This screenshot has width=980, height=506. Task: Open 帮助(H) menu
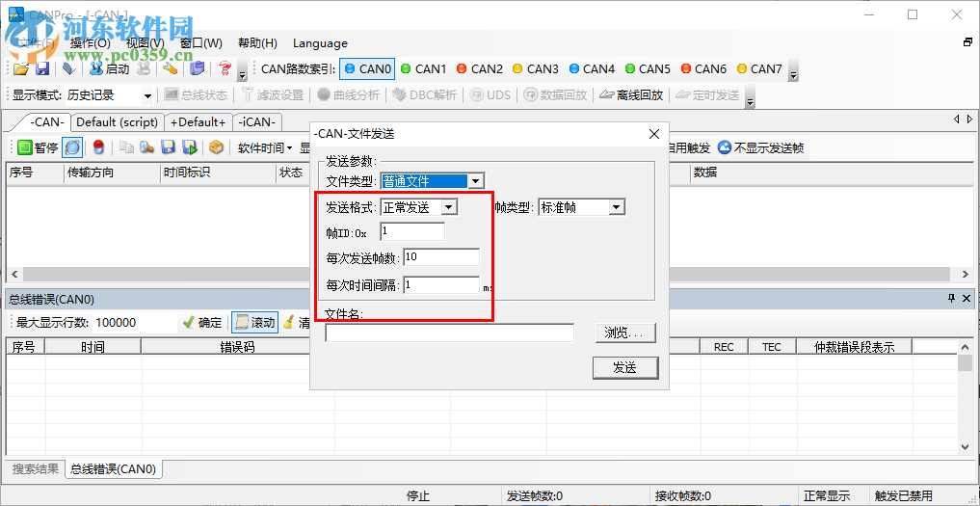257,43
